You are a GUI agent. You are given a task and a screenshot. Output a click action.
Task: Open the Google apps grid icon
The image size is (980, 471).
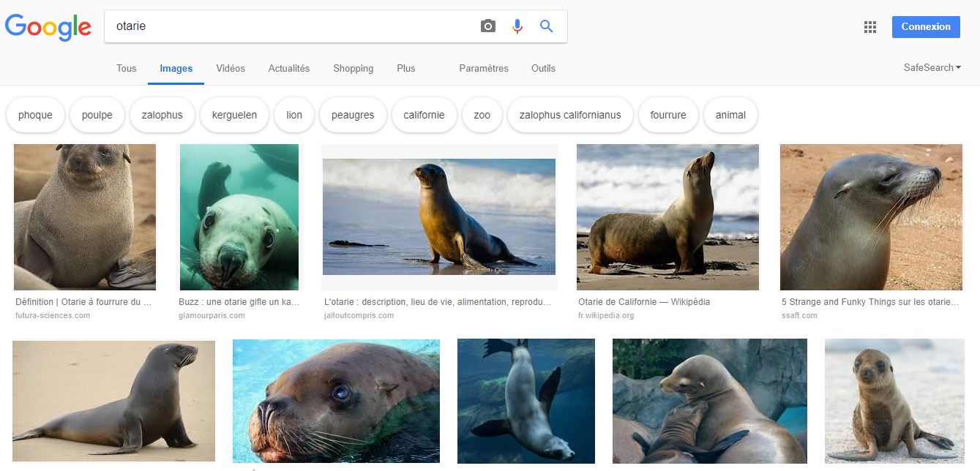coord(869,27)
